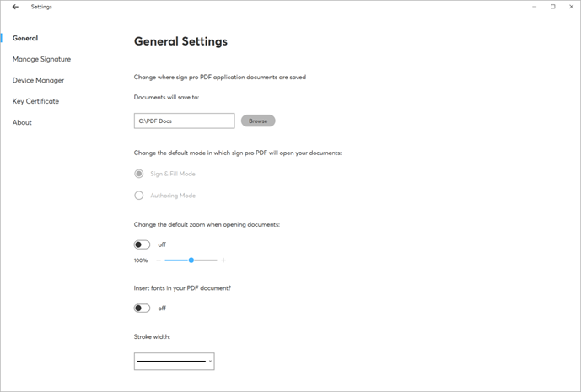Click the General Settings heading
Image resolution: width=581 pixels, height=392 pixels.
(x=180, y=41)
